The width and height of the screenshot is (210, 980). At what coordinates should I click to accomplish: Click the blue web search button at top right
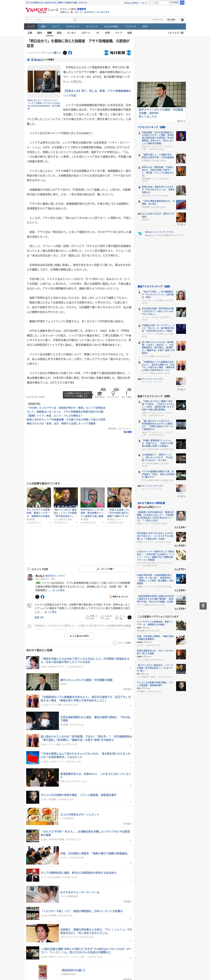pyautogui.click(x=182, y=3)
